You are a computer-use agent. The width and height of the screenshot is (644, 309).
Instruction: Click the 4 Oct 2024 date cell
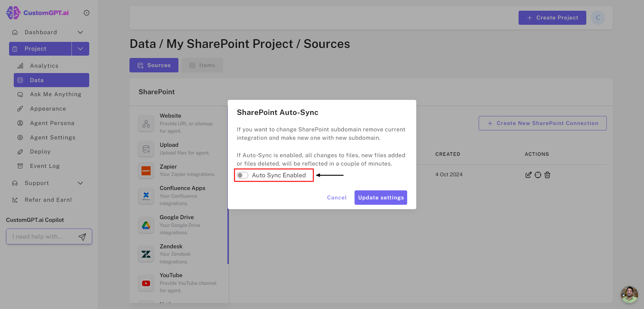click(449, 175)
